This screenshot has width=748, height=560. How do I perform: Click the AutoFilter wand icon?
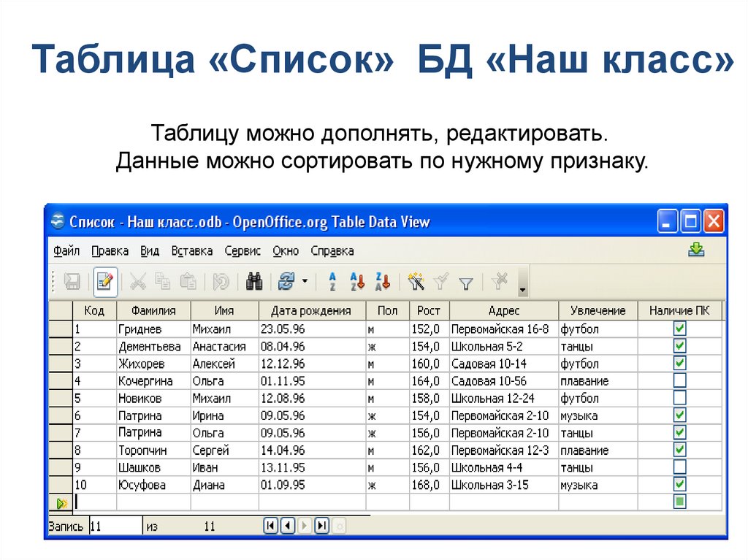(x=416, y=281)
